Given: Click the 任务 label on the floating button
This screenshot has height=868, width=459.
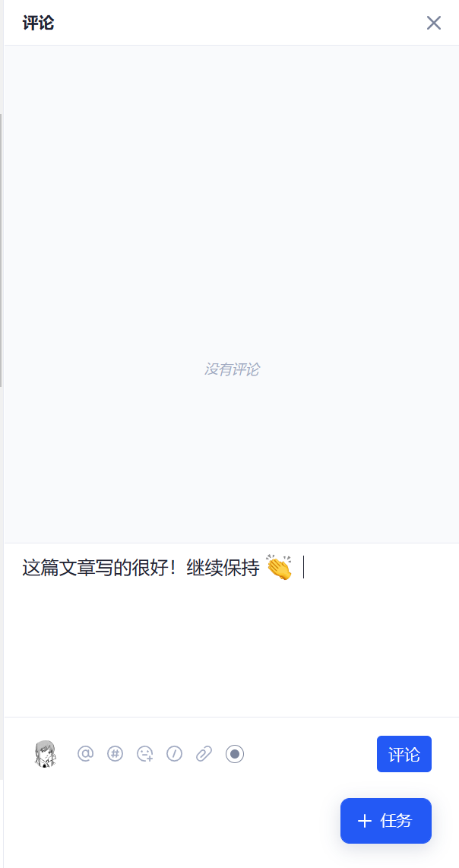Looking at the screenshot, I should pos(397,821).
